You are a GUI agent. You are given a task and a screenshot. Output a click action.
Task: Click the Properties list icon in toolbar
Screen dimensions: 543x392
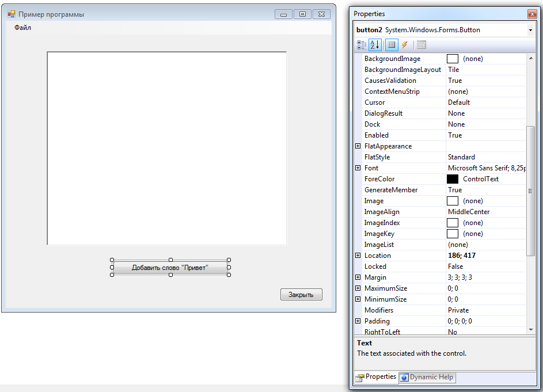click(x=392, y=45)
